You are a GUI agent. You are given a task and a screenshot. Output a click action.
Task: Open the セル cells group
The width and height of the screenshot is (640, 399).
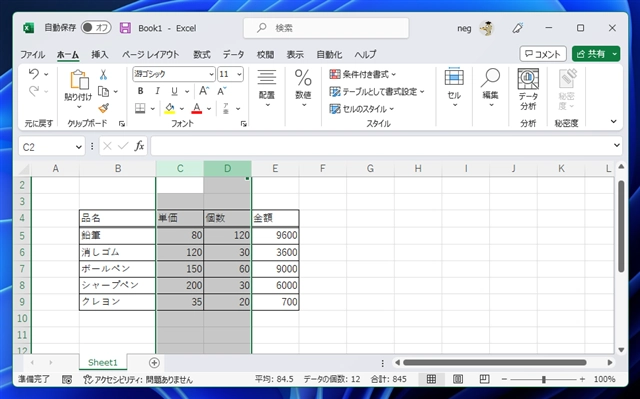click(454, 88)
